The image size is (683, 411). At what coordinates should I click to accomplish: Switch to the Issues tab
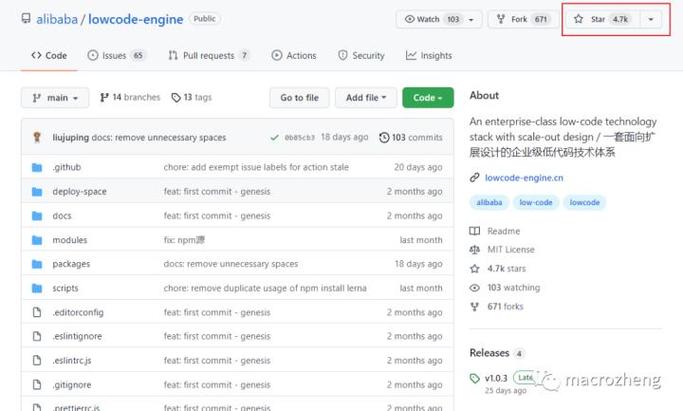pos(116,56)
